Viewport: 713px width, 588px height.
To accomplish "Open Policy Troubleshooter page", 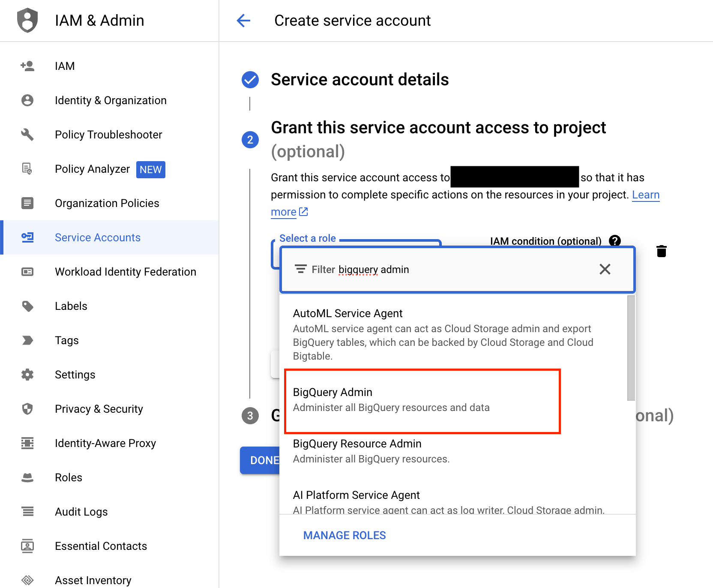I will pyautogui.click(x=108, y=135).
